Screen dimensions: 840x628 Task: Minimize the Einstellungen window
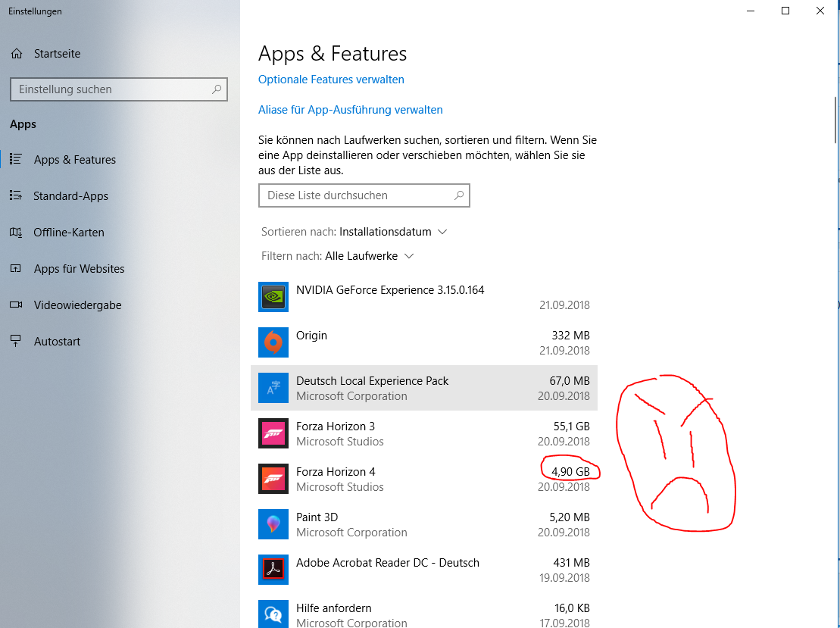(751, 11)
